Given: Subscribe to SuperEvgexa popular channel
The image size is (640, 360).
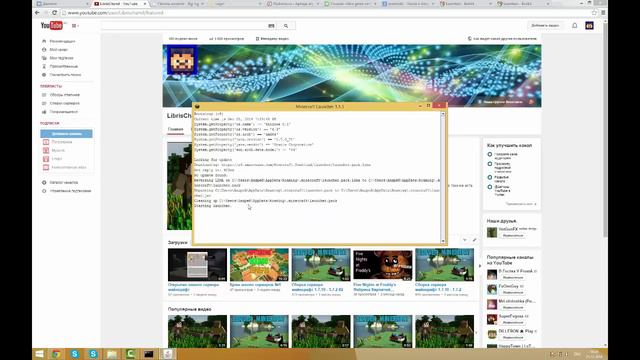Looking at the screenshot, I should tap(513, 322).
